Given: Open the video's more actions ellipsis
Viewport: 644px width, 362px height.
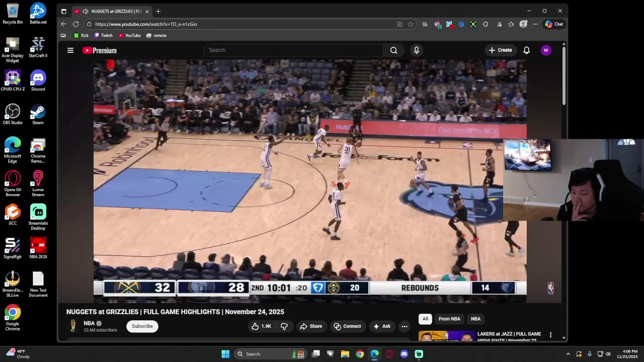Looking at the screenshot, I should coord(404,326).
